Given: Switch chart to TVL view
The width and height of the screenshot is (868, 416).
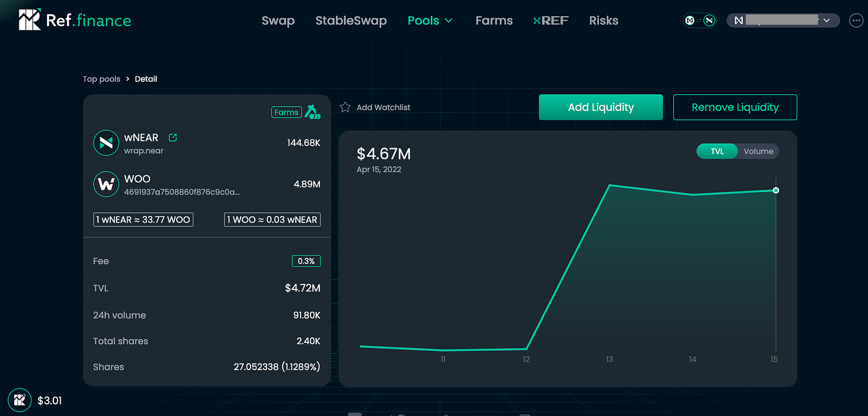Looking at the screenshot, I should pos(717,151).
